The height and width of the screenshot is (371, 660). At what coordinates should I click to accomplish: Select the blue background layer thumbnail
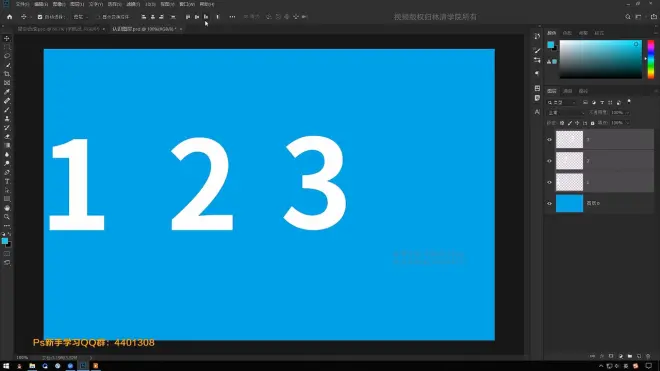[569, 203]
